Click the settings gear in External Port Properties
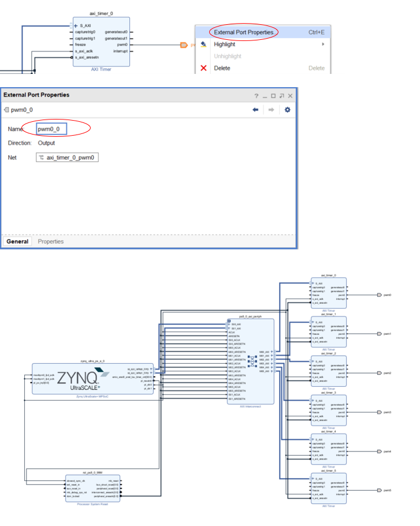This screenshot has width=420, height=526. tap(287, 110)
